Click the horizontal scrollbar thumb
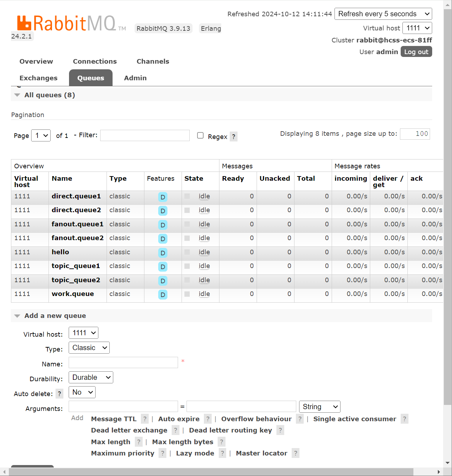 (211, 472)
